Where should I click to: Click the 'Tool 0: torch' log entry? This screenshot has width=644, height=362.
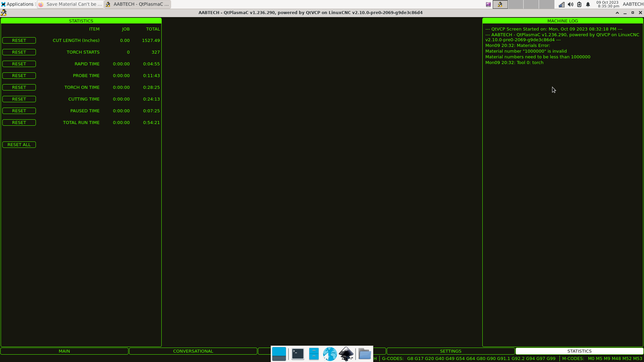click(514, 63)
